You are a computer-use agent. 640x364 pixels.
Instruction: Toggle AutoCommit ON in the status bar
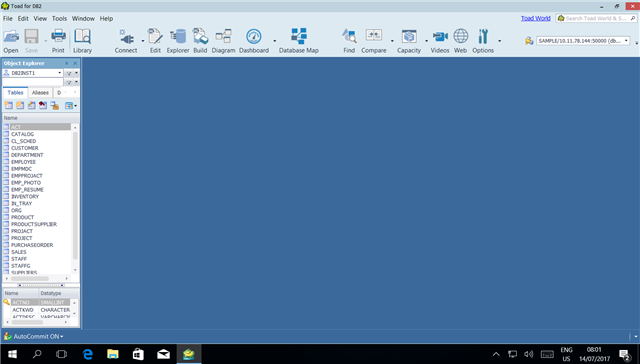pos(34,337)
